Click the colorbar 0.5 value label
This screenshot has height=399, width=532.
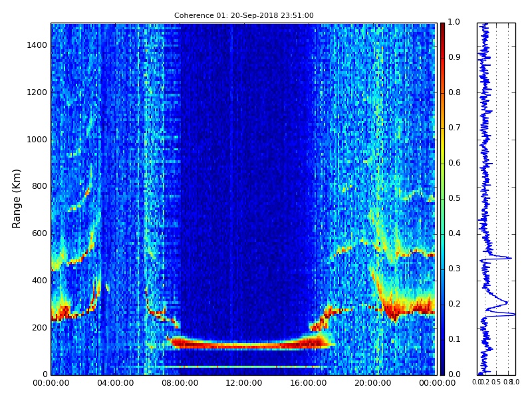click(454, 198)
